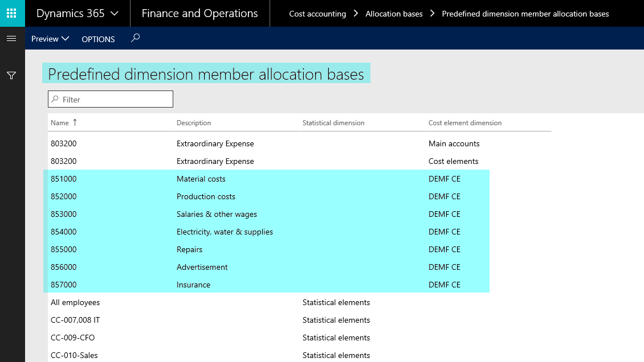Click the Statistical dimension column header
The width and height of the screenshot is (644, 362).
click(x=333, y=123)
